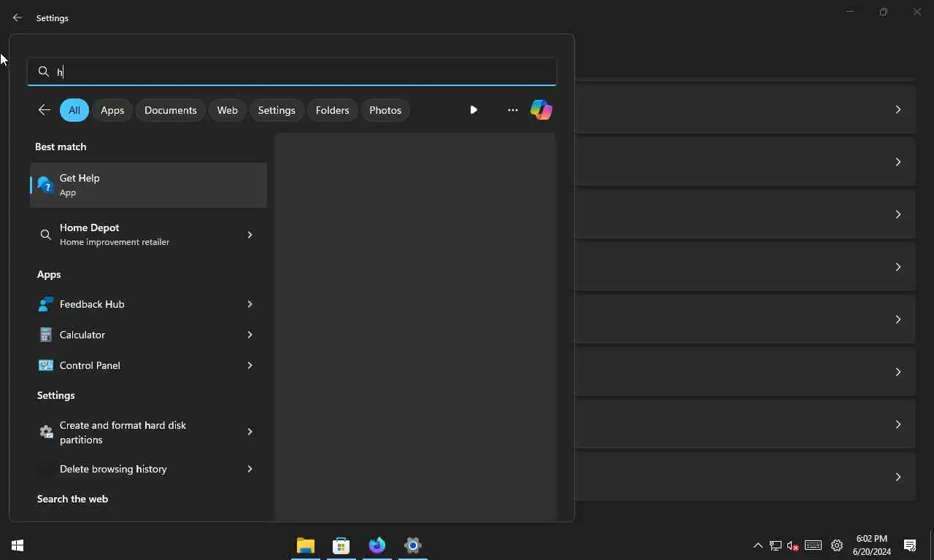Open the more options ellipsis menu
Viewport: 934px width, 560px height.
pos(513,110)
